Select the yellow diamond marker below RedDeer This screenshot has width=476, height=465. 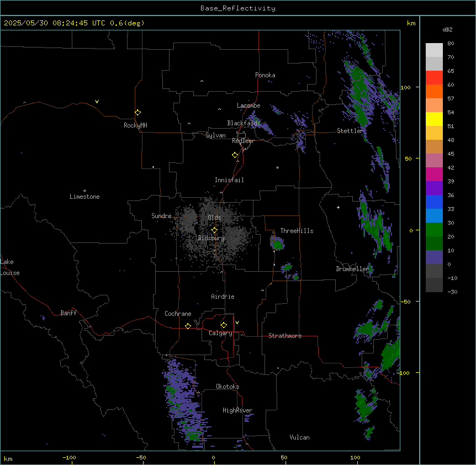235,155
